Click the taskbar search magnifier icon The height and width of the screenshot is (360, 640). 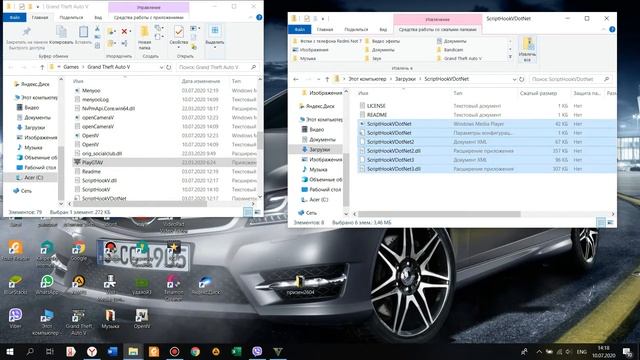30,351
